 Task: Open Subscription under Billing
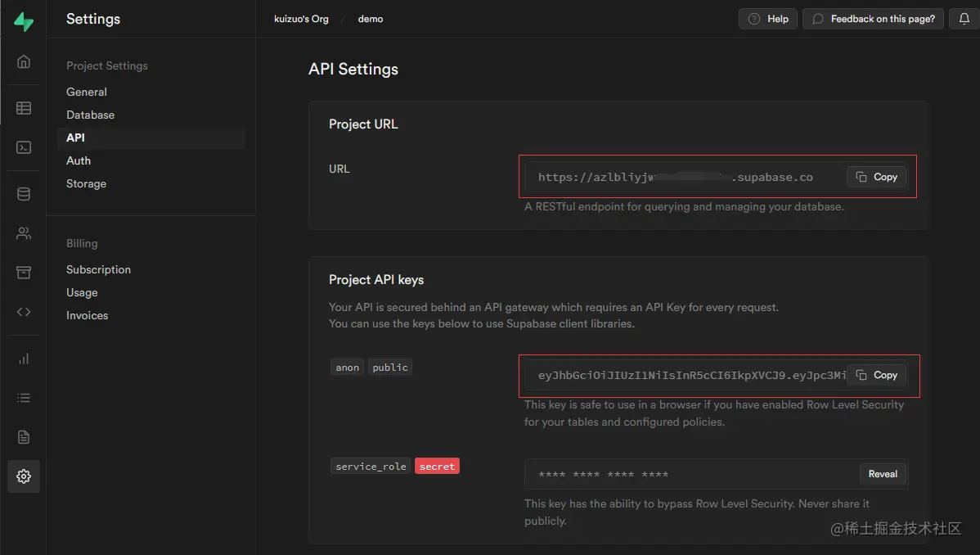(x=98, y=269)
